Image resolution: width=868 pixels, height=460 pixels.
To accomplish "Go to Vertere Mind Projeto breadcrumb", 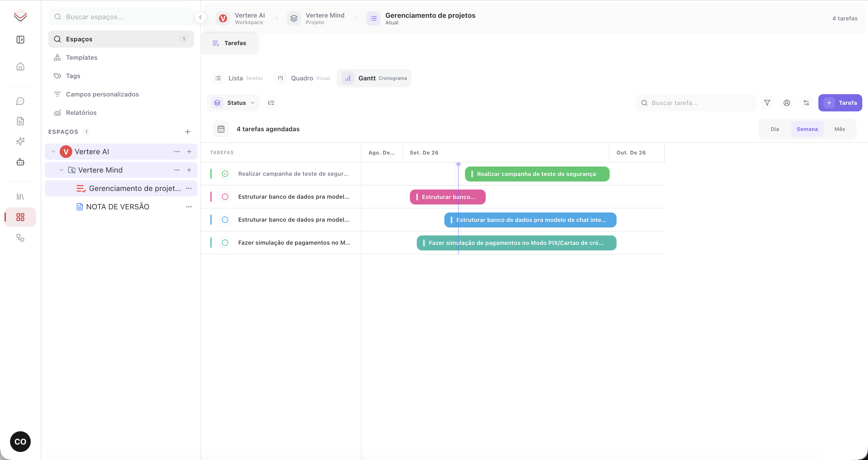I will tap(316, 19).
